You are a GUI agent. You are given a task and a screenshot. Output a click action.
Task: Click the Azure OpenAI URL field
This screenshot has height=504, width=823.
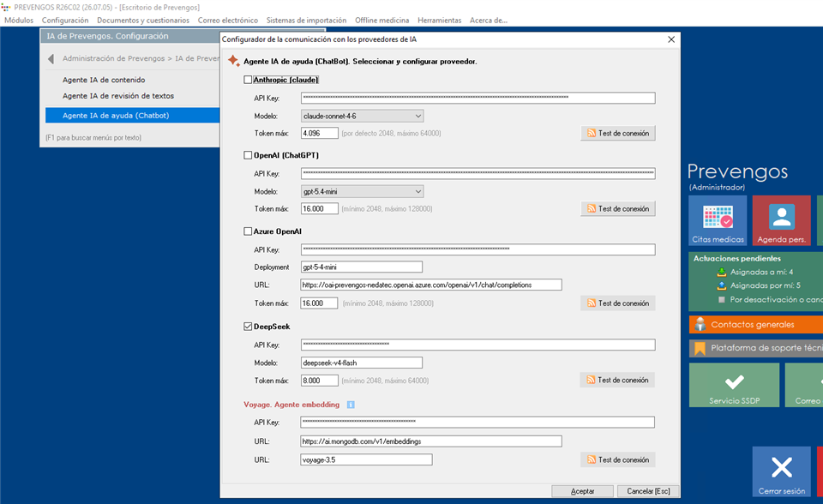point(431,285)
